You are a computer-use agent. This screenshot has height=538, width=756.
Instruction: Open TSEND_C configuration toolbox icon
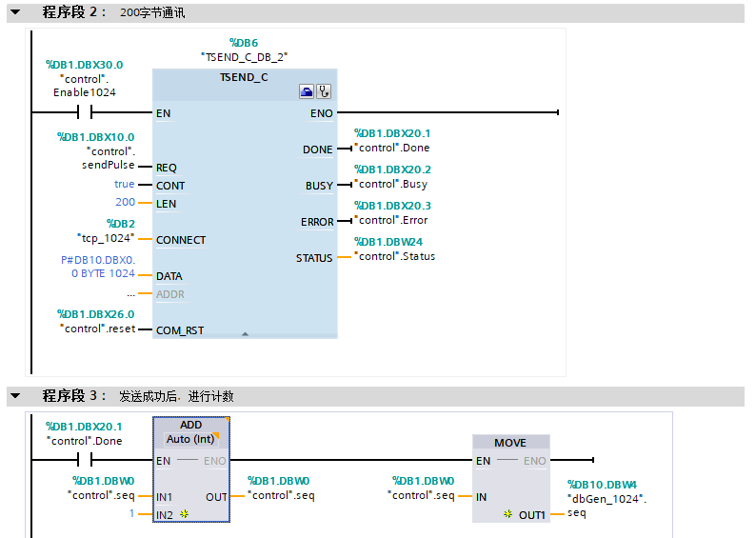click(307, 91)
